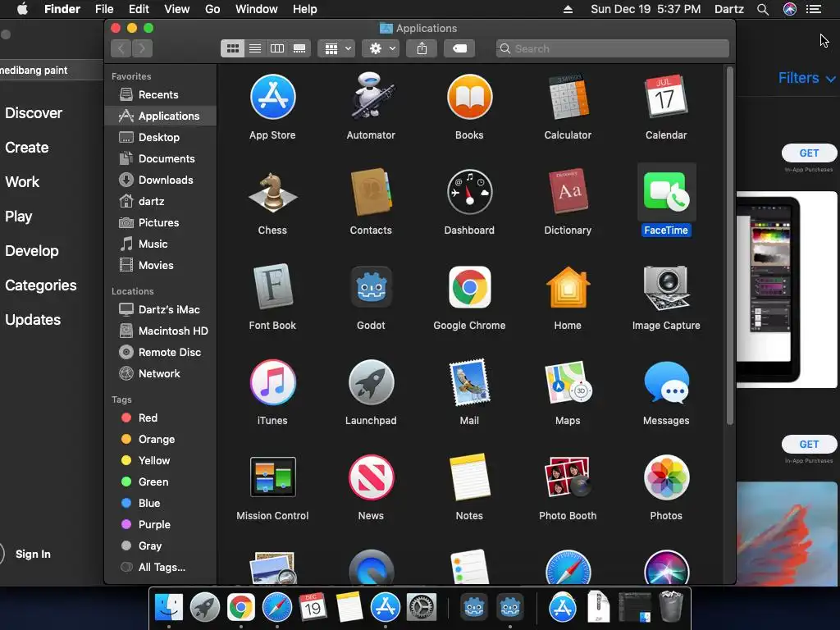Click the Edit Tags toolbar button

459,48
